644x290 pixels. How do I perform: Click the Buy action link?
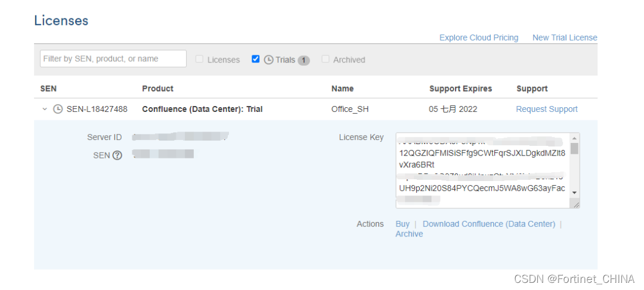tap(402, 224)
